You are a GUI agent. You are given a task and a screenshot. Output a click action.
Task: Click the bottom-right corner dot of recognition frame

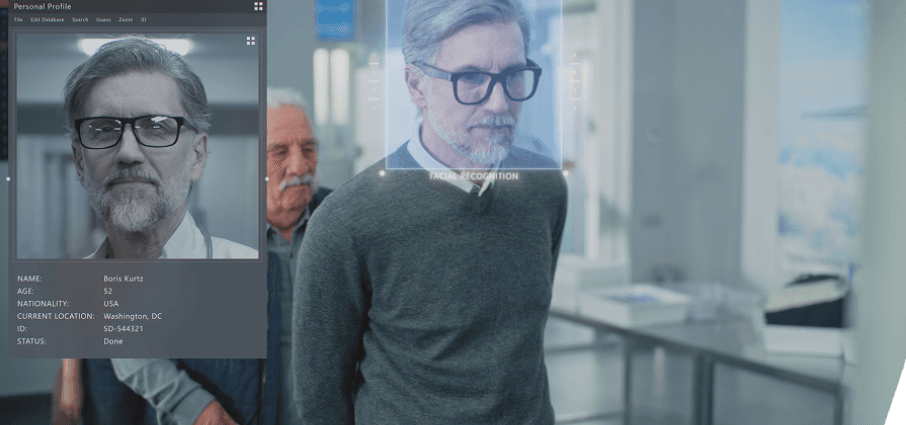tap(565, 173)
